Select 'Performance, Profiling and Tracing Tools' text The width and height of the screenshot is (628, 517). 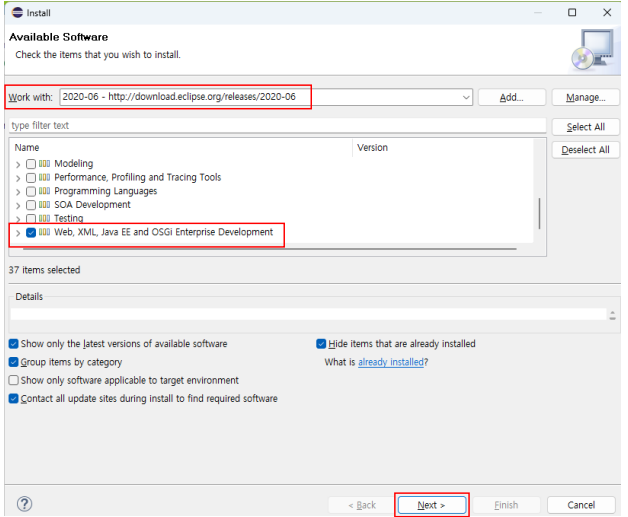pos(138,177)
